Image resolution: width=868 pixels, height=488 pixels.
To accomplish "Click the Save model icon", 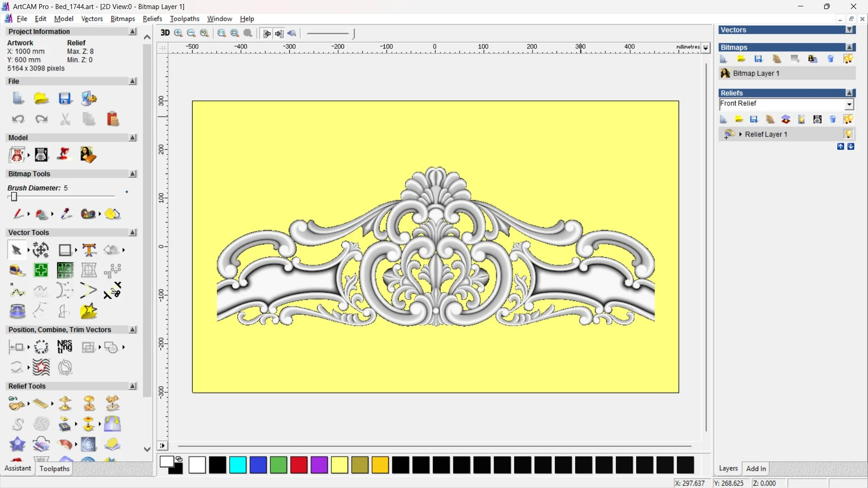I will 65,99.
